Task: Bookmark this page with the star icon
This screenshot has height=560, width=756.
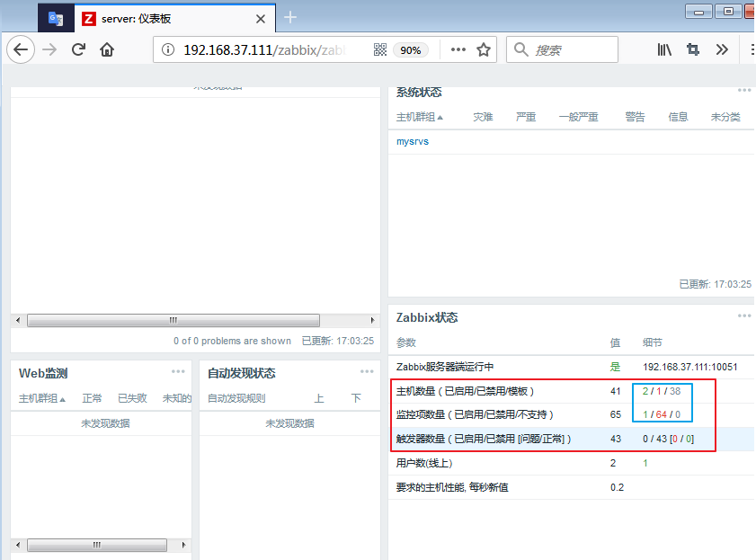Action: pos(484,50)
